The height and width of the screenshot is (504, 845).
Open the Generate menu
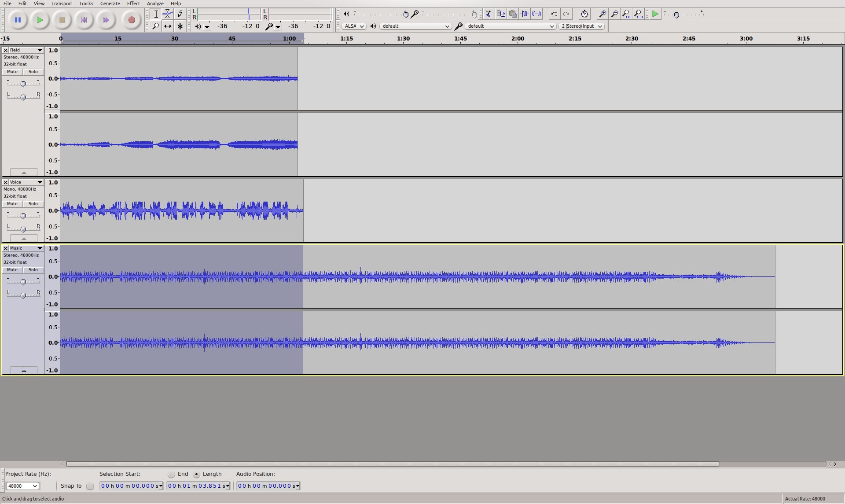pyautogui.click(x=110, y=4)
